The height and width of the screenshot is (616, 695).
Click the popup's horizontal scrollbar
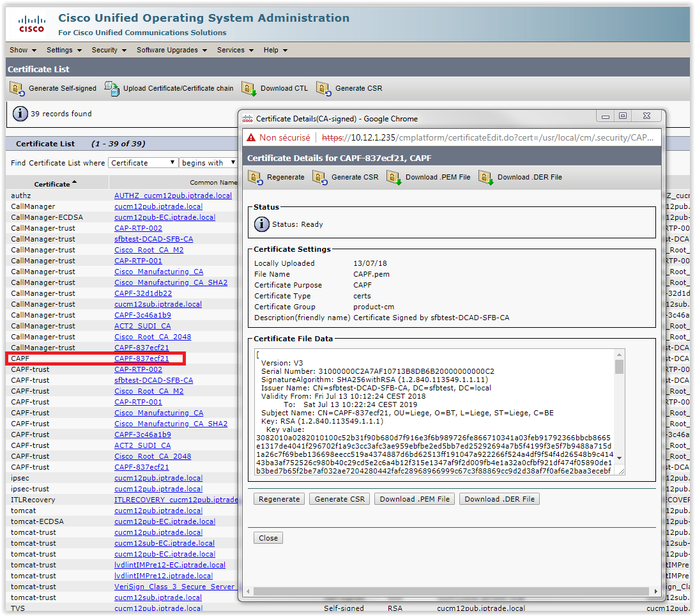click(451, 591)
